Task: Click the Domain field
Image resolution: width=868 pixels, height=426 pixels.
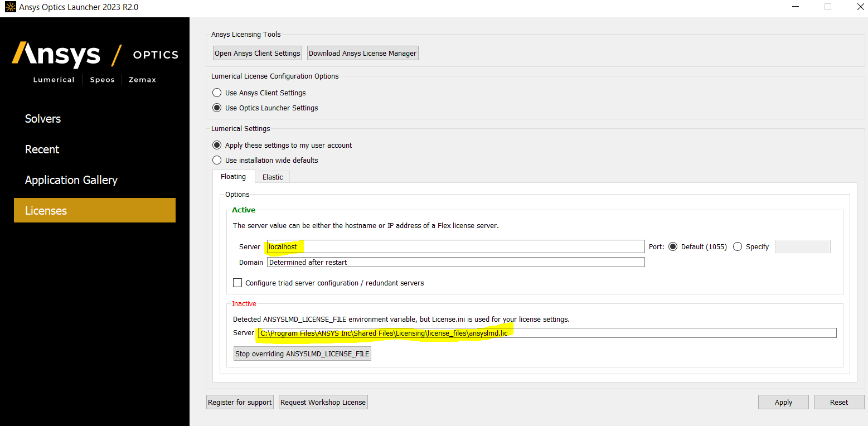Action: 455,262
